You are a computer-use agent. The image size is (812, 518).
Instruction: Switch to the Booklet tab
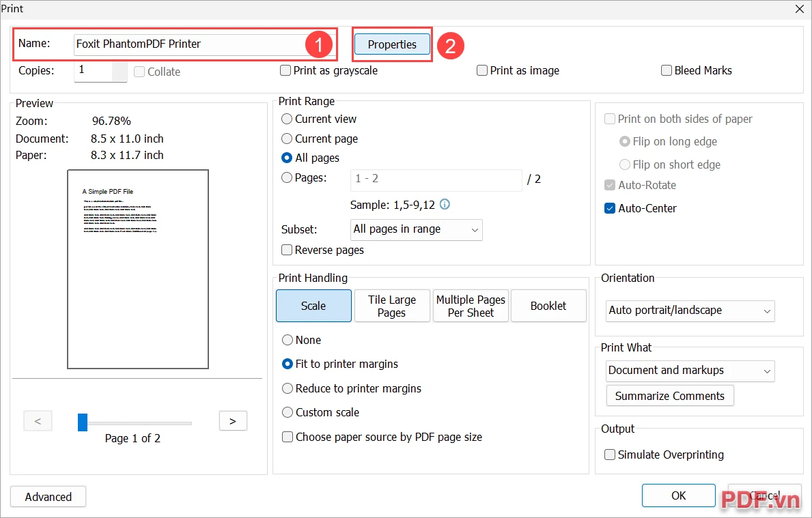click(548, 306)
